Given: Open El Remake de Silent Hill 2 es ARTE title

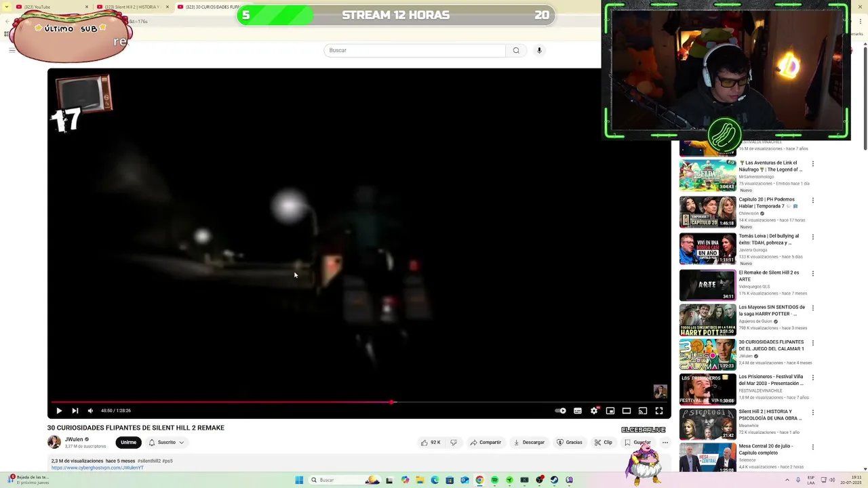Looking at the screenshot, I should pyautogui.click(x=769, y=276).
